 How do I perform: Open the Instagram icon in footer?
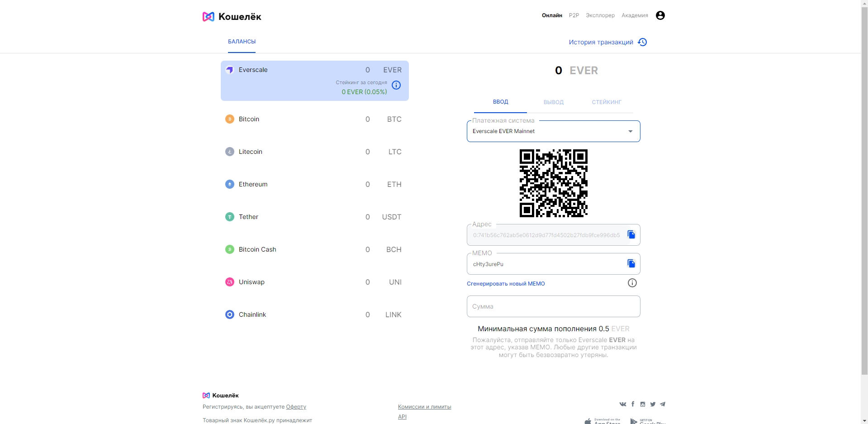(x=643, y=404)
